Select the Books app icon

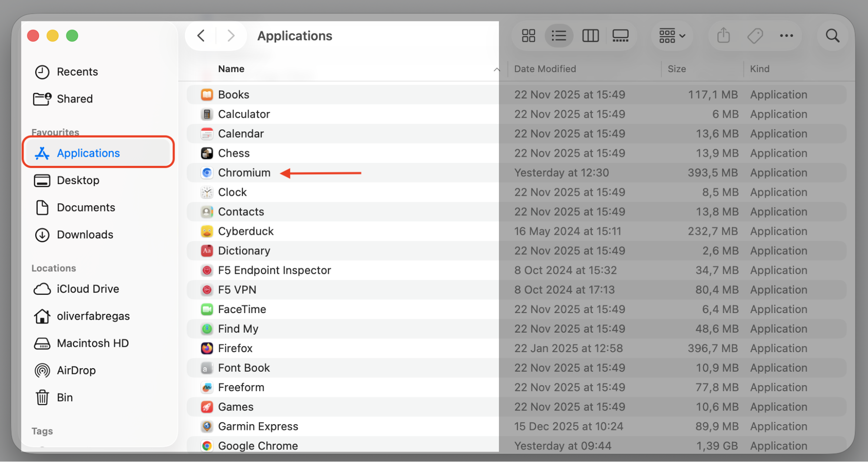tap(207, 95)
